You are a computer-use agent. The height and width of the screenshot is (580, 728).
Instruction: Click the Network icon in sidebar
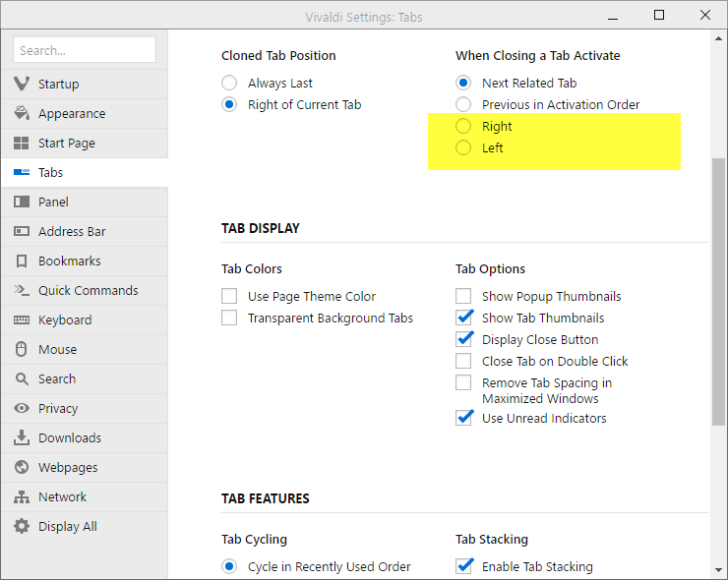click(22, 496)
